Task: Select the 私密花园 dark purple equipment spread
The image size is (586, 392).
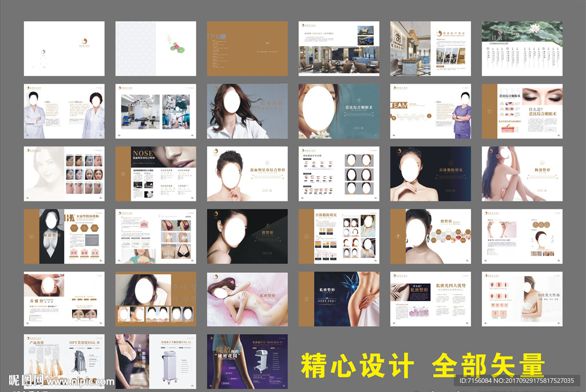Action: tap(247, 361)
